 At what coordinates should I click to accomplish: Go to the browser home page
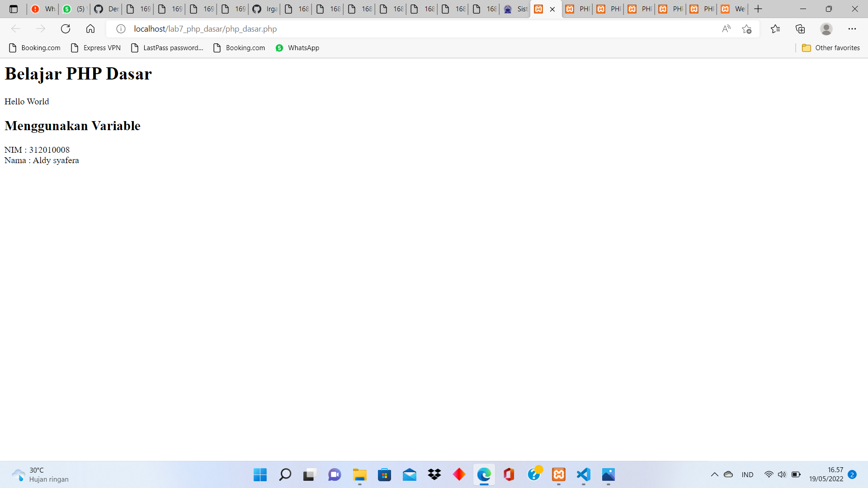click(x=90, y=29)
